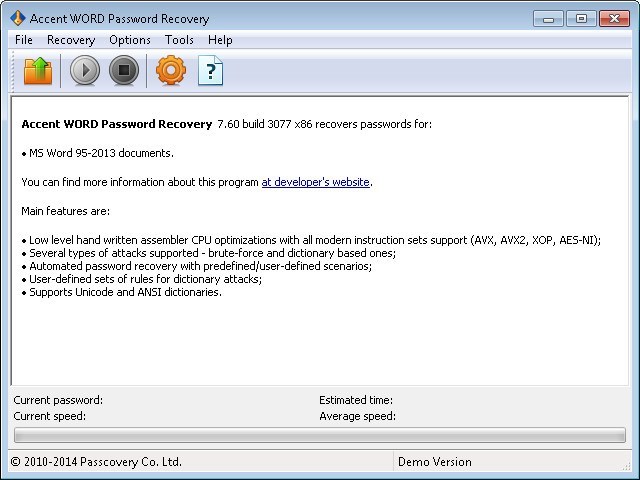The image size is (640, 480).
Task: Open the Options menu
Action: [x=130, y=40]
